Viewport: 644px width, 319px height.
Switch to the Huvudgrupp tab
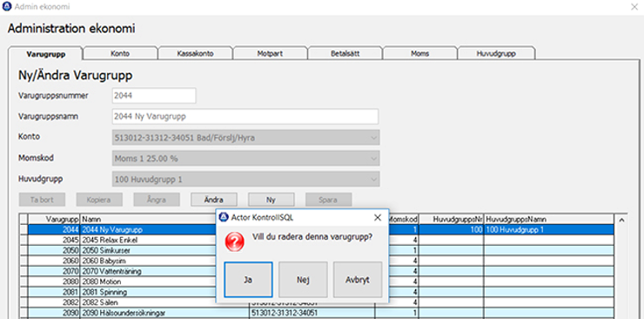[x=496, y=53]
